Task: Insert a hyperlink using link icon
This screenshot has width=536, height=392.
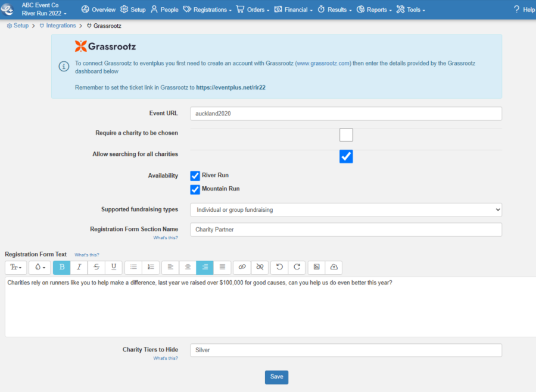Action: [x=242, y=267]
